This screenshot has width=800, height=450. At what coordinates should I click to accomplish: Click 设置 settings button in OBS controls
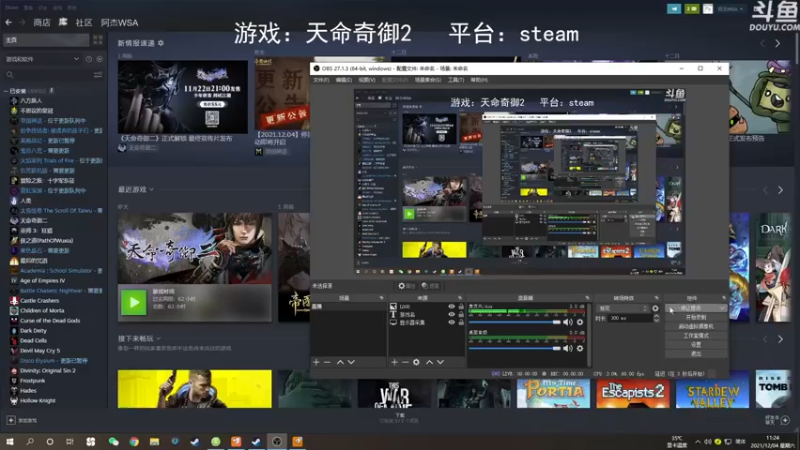point(696,345)
